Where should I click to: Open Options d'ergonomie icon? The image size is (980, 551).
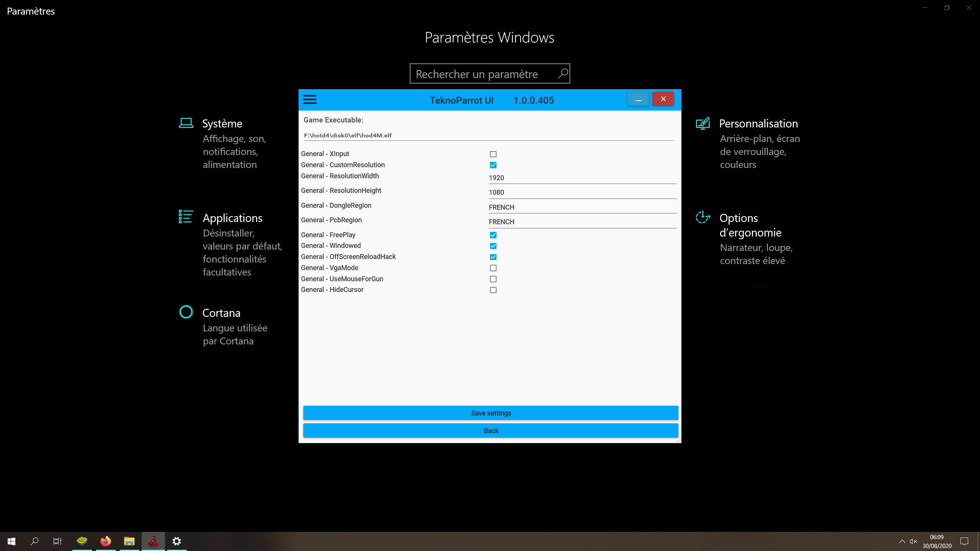point(703,217)
